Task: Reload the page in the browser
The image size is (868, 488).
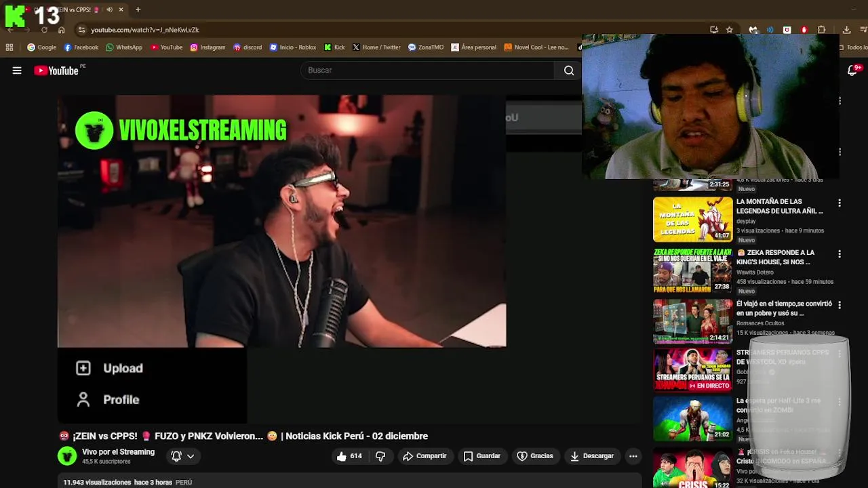Action: (44, 30)
